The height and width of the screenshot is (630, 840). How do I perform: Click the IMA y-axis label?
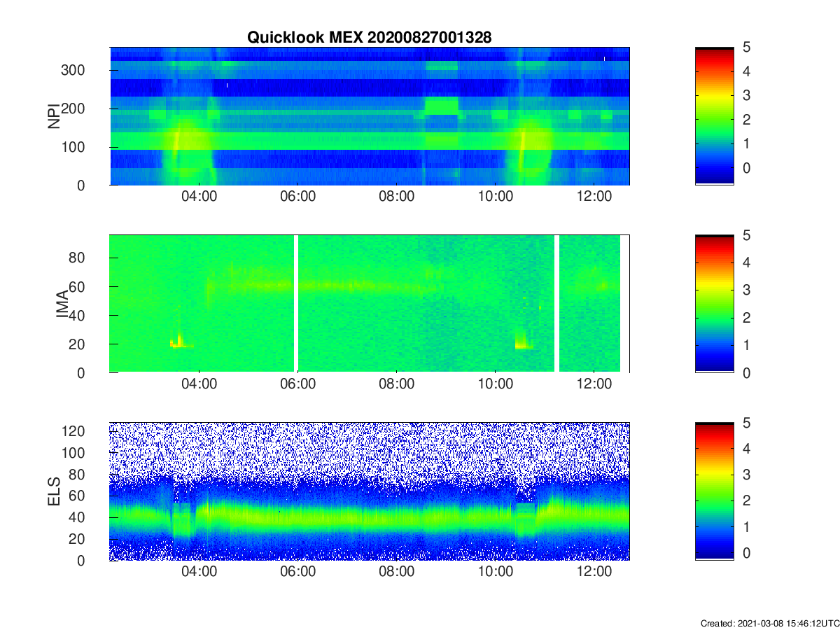(62, 304)
